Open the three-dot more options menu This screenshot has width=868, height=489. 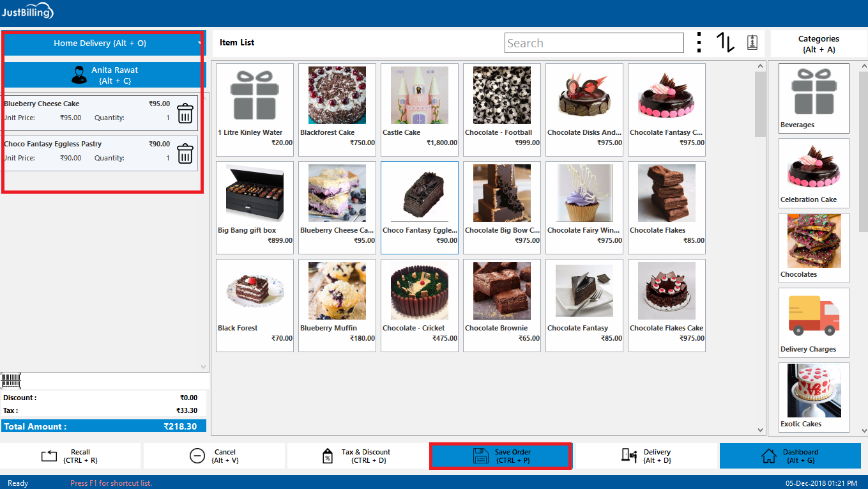[x=699, y=43]
